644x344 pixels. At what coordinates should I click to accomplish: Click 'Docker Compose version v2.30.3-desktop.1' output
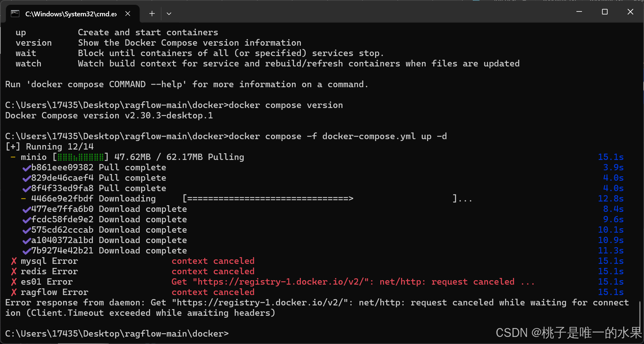pyautogui.click(x=109, y=116)
